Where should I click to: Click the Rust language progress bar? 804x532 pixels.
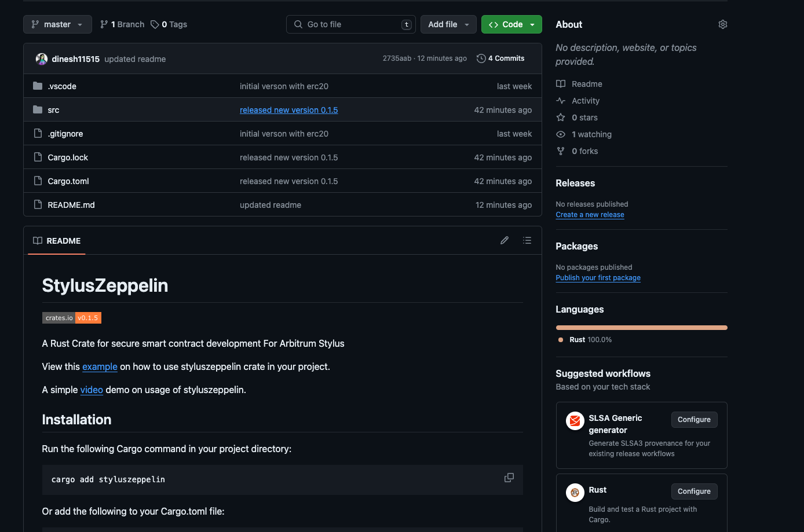(641, 328)
